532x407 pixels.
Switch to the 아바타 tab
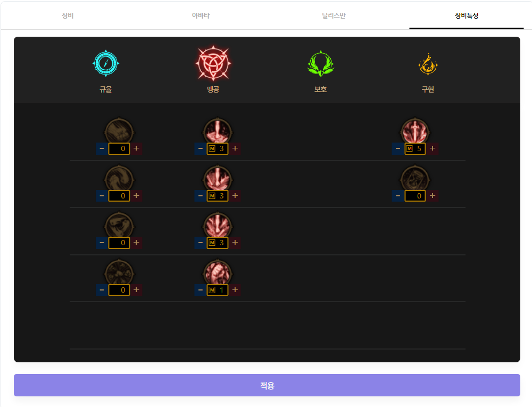[201, 15]
